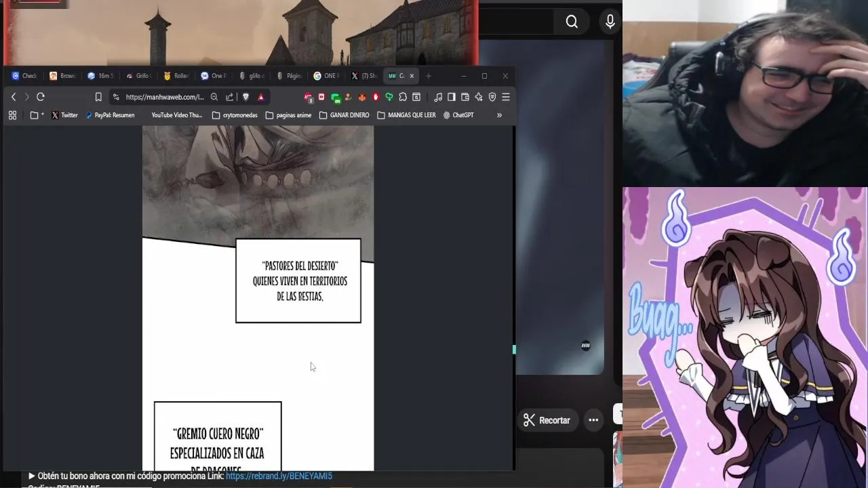
Task: Click the YouTube search magnifier button
Action: [572, 22]
